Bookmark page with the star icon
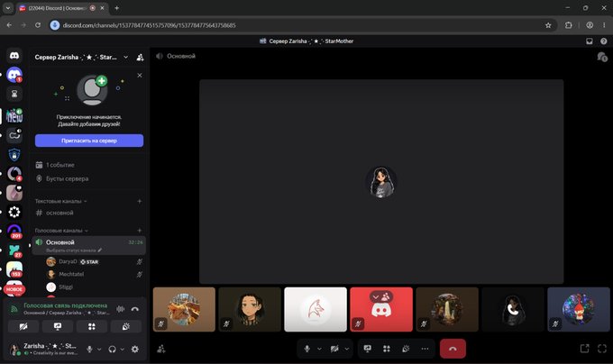The height and width of the screenshot is (364, 613). click(x=548, y=25)
